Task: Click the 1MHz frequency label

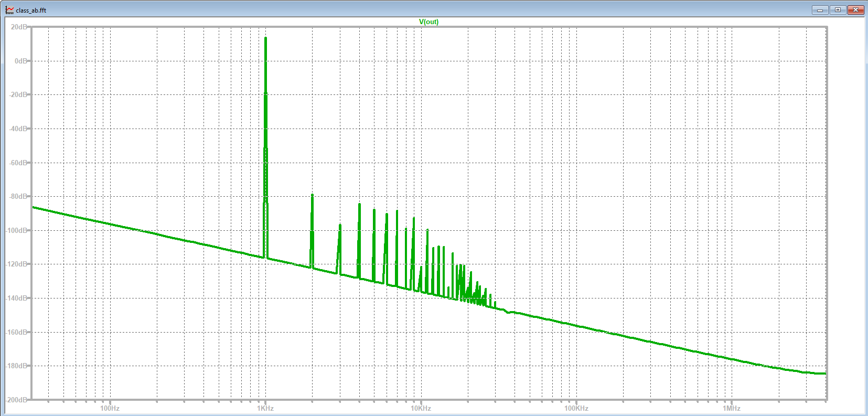Action: pos(732,408)
